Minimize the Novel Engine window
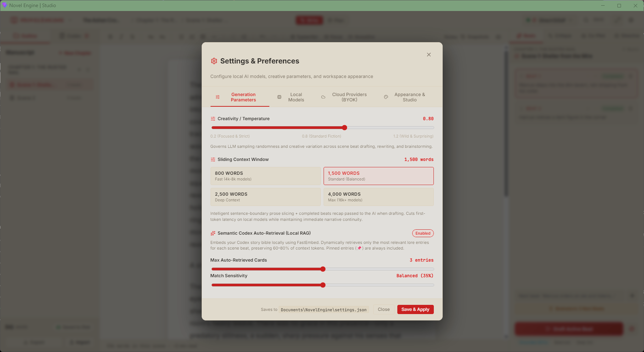Viewport: 644px width, 352px height. point(603,5)
